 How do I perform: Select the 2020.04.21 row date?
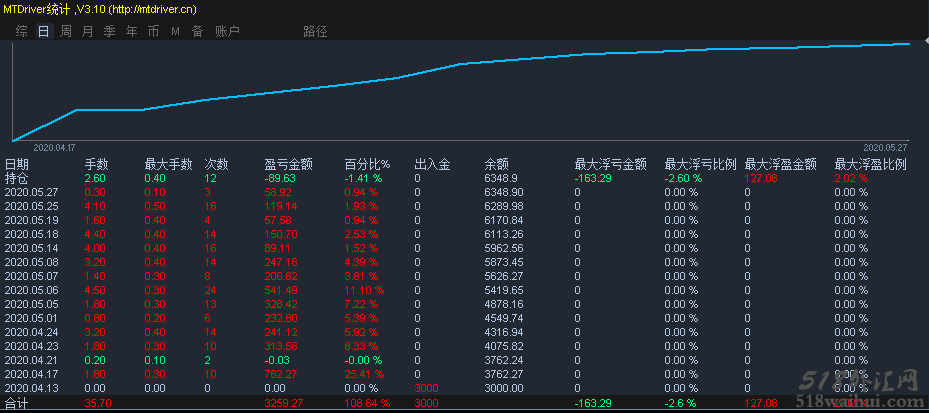pyautogui.click(x=32, y=360)
